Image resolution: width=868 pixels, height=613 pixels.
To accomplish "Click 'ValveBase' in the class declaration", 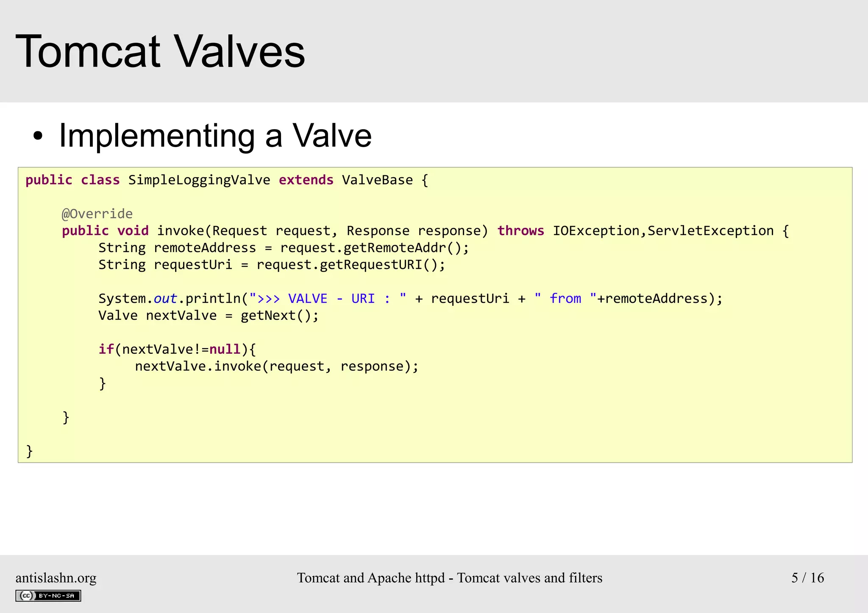I will coord(378,180).
